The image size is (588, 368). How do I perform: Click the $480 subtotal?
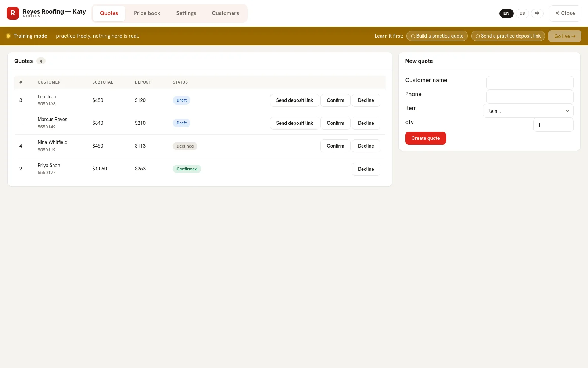(98, 100)
